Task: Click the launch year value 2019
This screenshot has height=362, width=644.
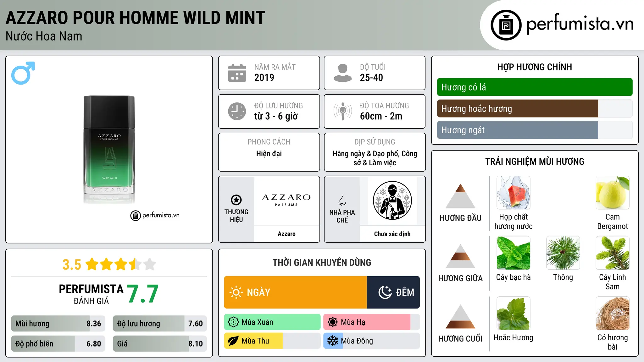Action: [x=264, y=78]
